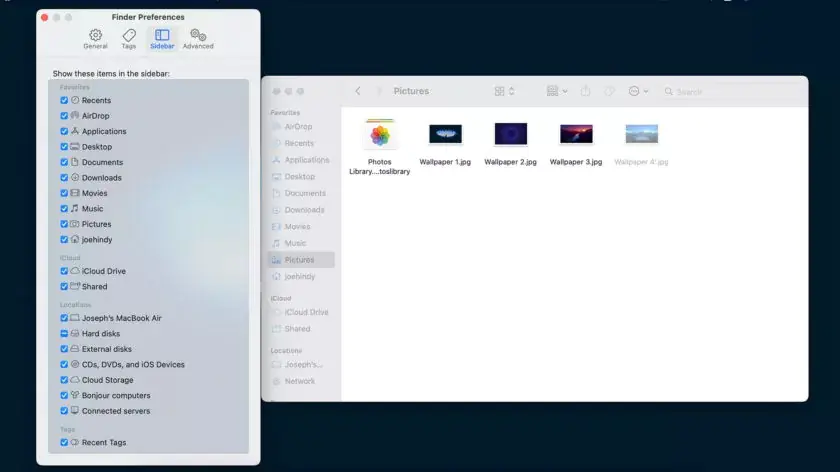The width and height of the screenshot is (840, 472).
Task: Open Movies in Finder window sidebar
Action: click(x=301, y=227)
